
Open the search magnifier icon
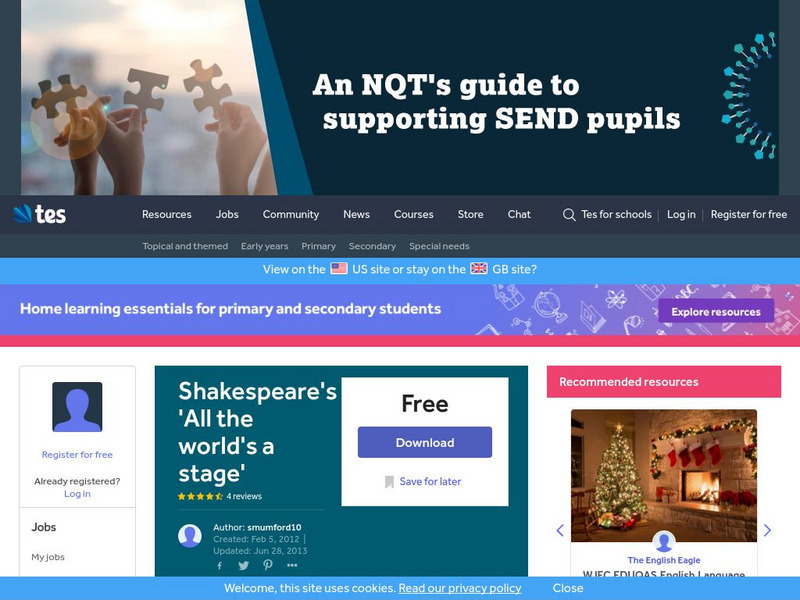click(x=569, y=215)
